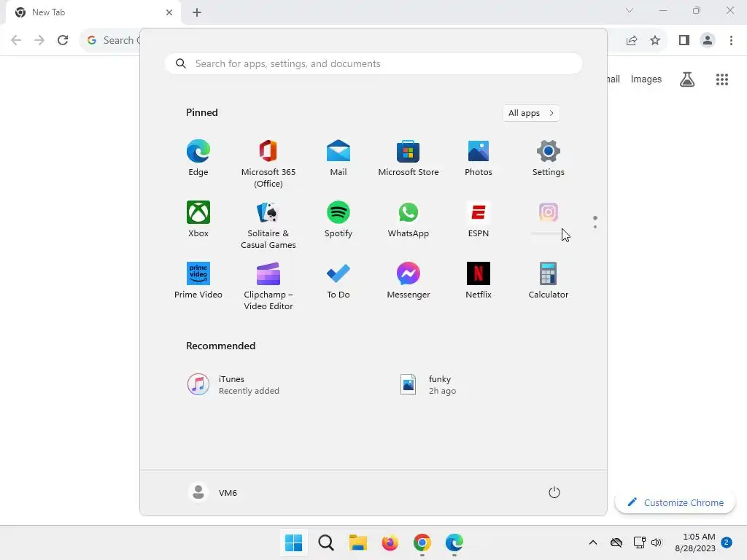Switch to Edge on the taskbar
This screenshot has width=747, height=560.
click(454, 542)
